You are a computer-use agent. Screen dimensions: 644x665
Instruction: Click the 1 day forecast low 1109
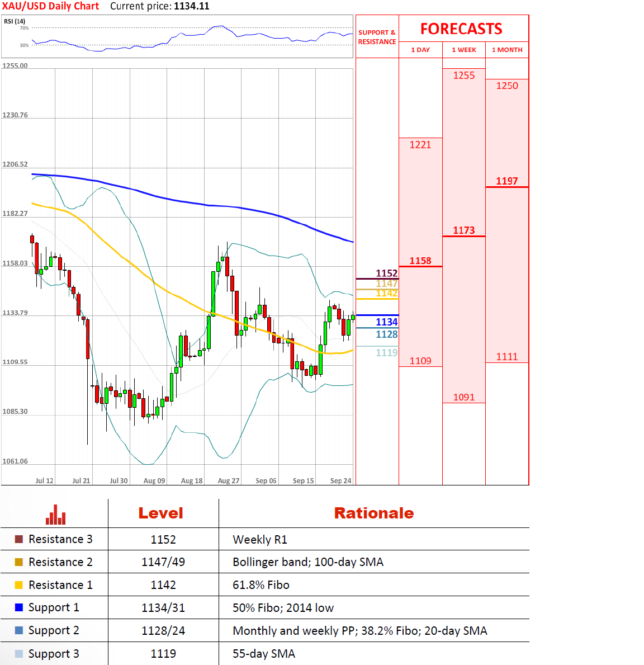tap(420, 361)
